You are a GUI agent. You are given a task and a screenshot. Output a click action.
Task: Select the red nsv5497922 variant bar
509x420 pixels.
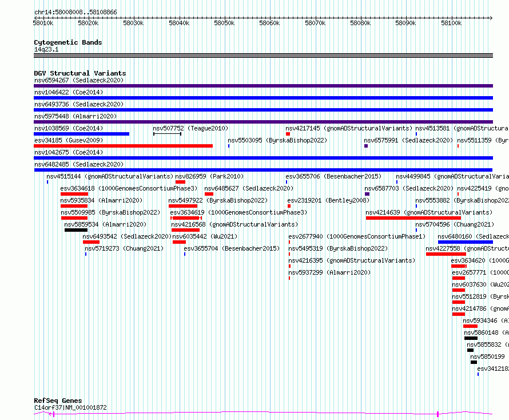[x=183, y=206]
